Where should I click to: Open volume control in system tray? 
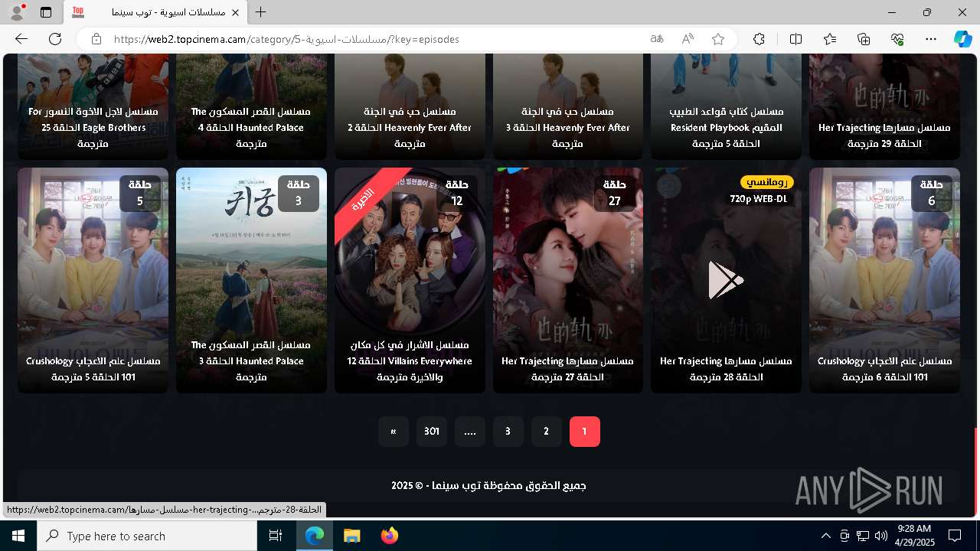click(x=881, y=536)
